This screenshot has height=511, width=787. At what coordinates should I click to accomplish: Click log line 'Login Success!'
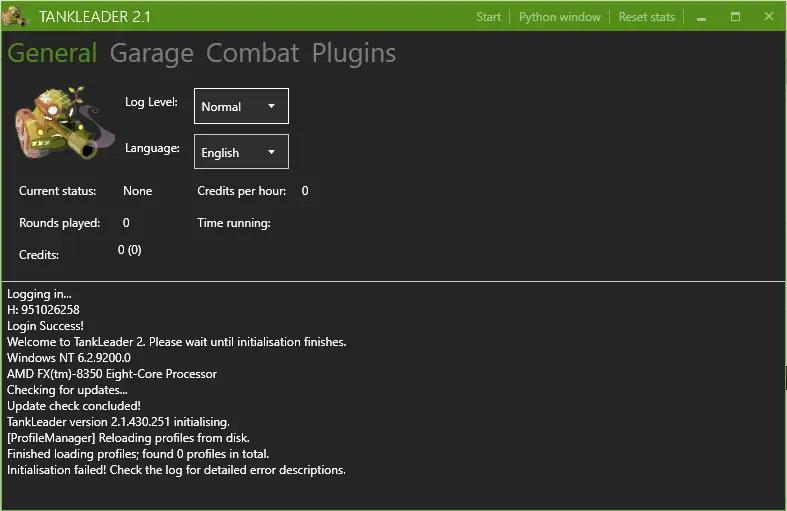coord(45,326)
